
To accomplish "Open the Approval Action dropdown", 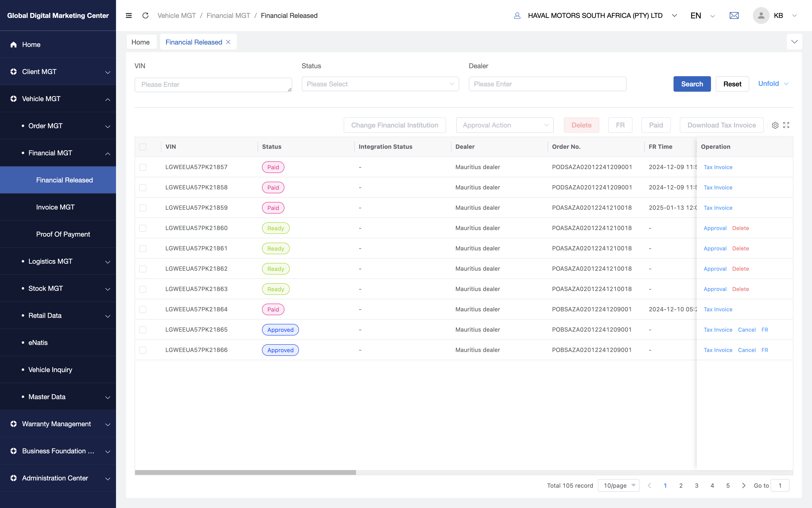I will pyautogui.click(x=505, y=125).
